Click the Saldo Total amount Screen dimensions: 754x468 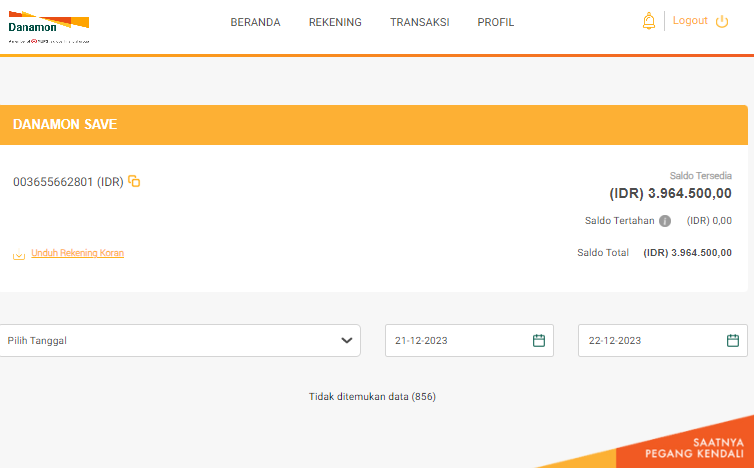point(688,253)
